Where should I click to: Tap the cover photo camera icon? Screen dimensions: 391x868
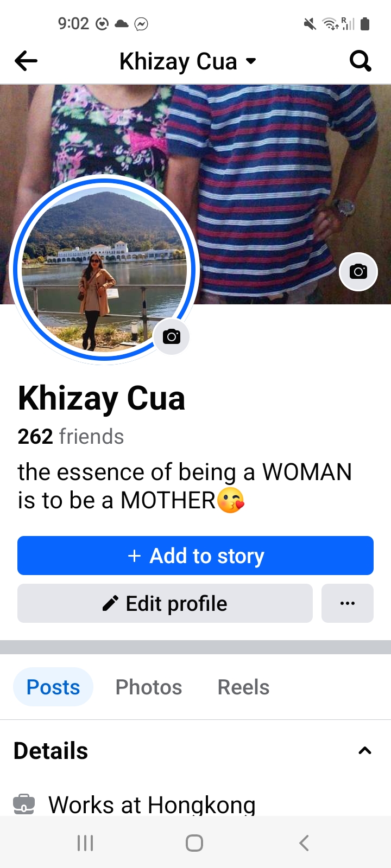click(x=358, y=272)
